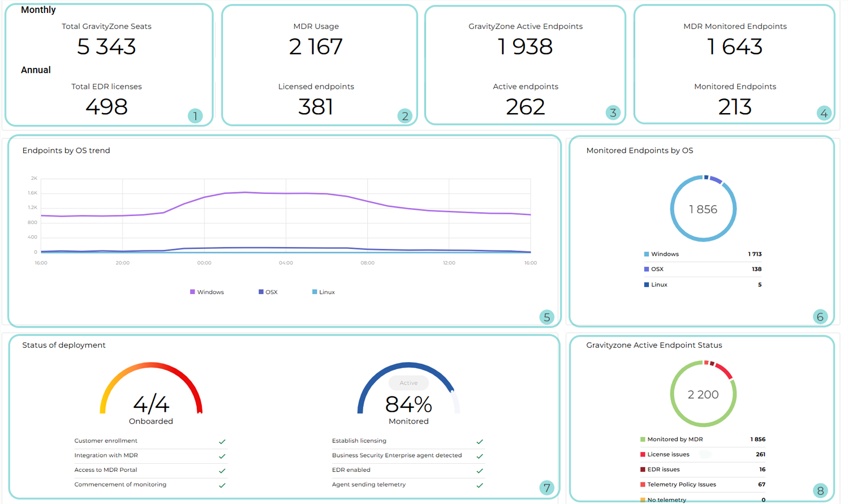Click the 1 856 Monitored Endpoints donut chart
The height and width of the screenshot is (504, 848).
click(x=703, y=209)
